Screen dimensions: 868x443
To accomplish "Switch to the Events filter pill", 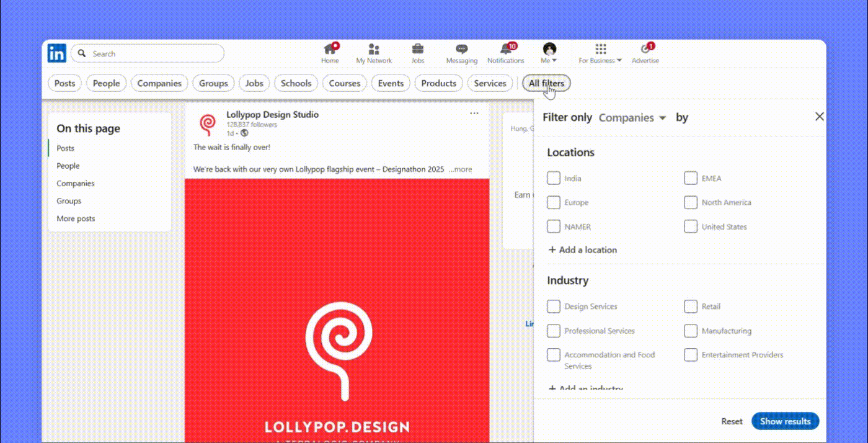I will [391, 83].
